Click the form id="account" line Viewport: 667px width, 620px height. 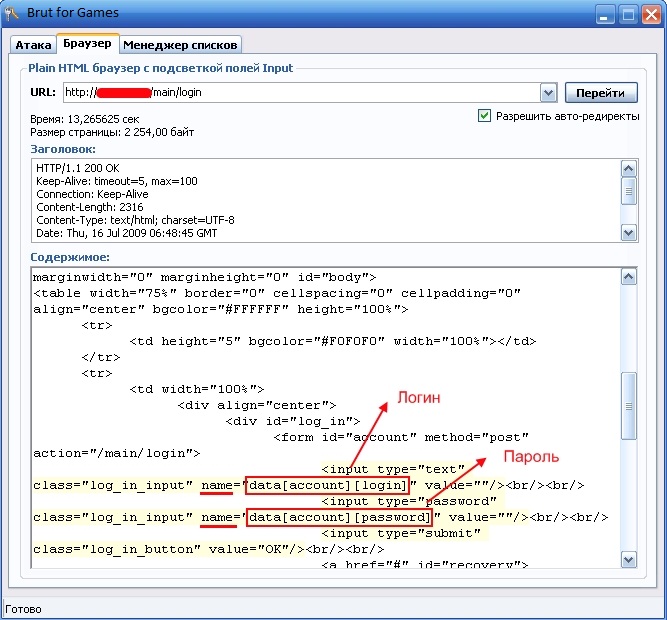coord(401,437)
